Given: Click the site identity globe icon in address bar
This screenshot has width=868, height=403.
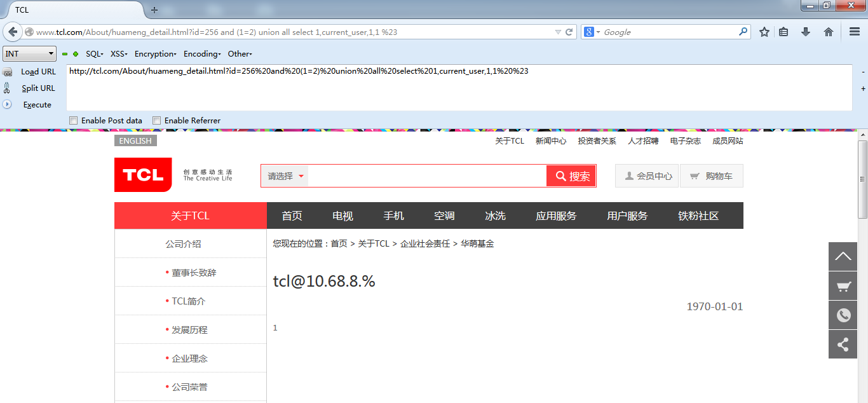Looking at the screenshot, I should click(x=29, y=32).
